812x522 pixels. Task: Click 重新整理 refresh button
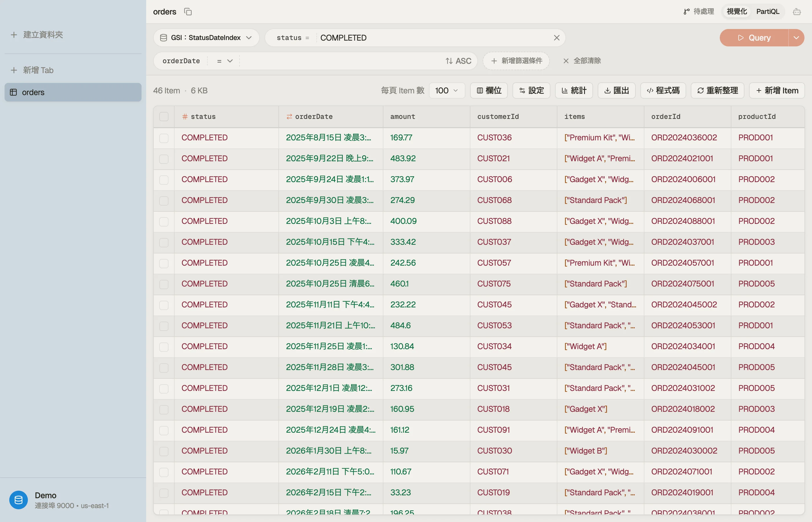pyautogui.click(x=717, y=90)
